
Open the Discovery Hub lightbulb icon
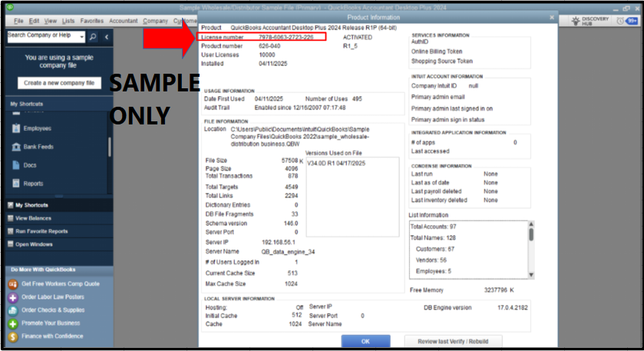tap(576, 21)
